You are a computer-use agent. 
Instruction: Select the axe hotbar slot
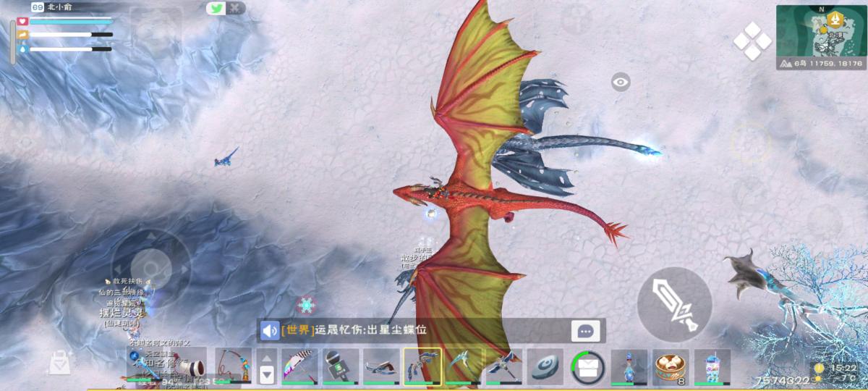point(504,366)
